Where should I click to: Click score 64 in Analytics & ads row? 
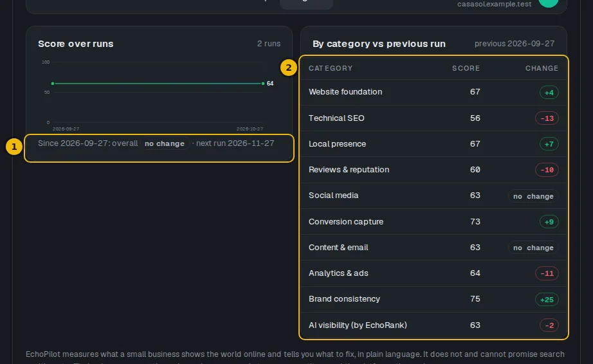pos(475,273)
